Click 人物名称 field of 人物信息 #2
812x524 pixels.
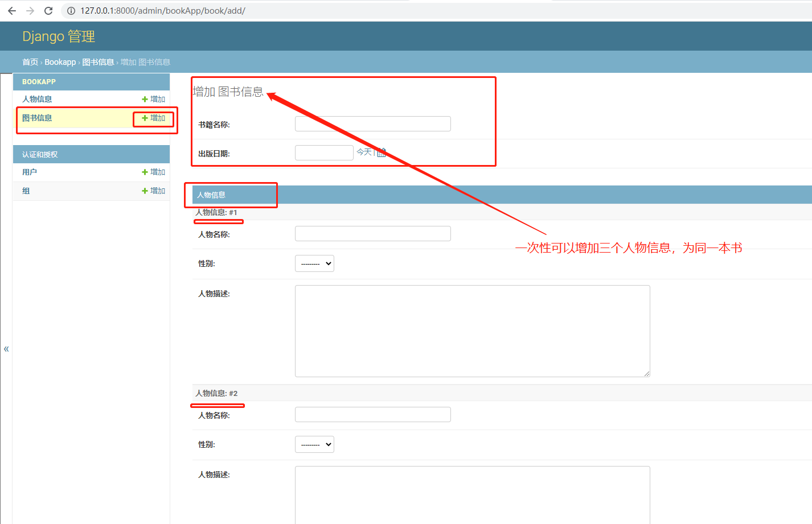point(373,414)
